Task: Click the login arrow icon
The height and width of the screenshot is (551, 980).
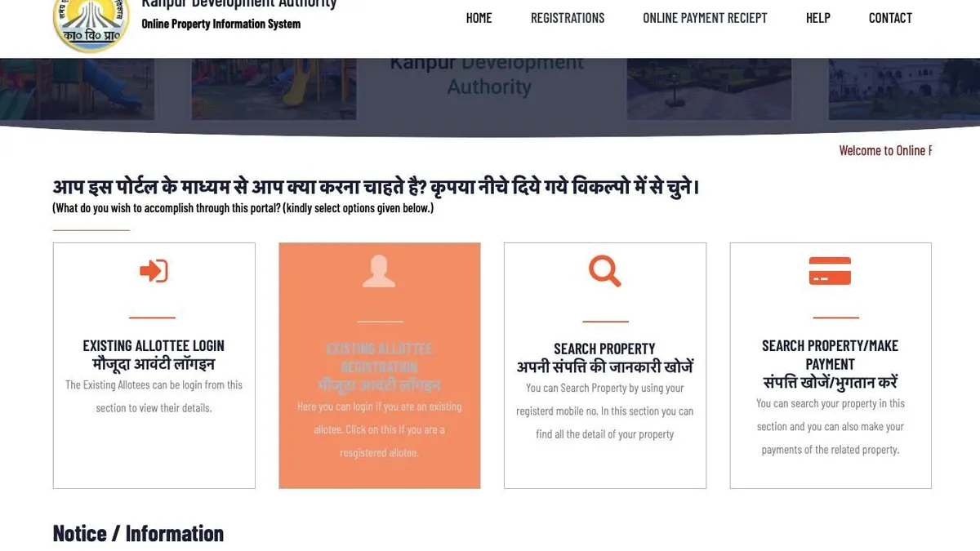Action: (154, 271)
